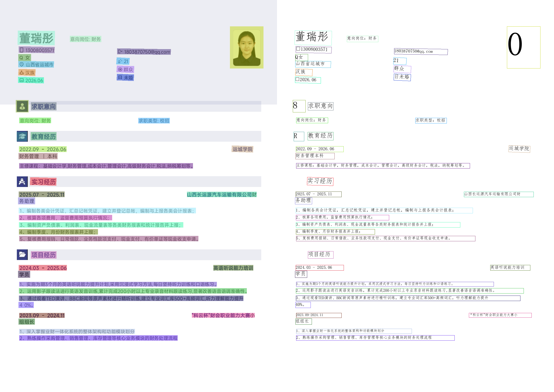Click the name heading 董瑞彤 on left
Screen dimensions: 554x392
(x=36, y=38)
